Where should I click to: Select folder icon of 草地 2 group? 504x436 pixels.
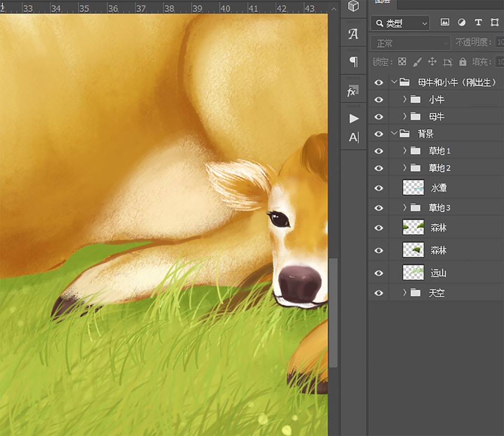(416, 167)
